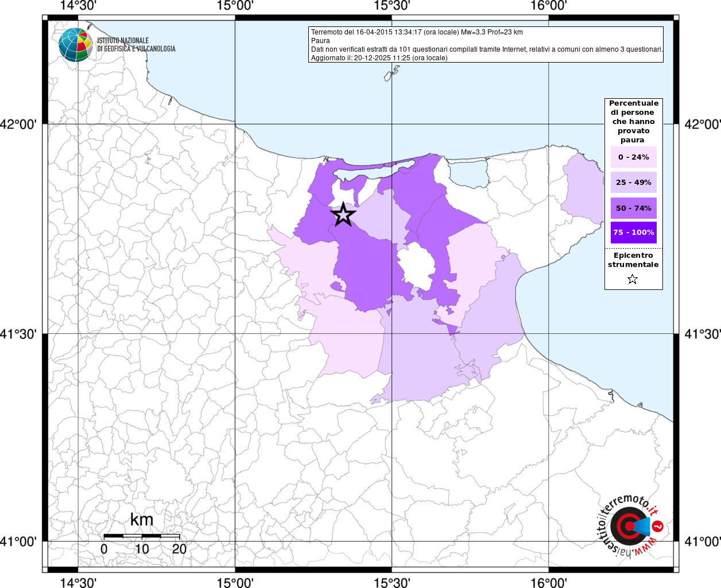Screen dimensions: 721x588
Task: Select the 75 - 100% legend swatch
Action: tap(634, 232)
